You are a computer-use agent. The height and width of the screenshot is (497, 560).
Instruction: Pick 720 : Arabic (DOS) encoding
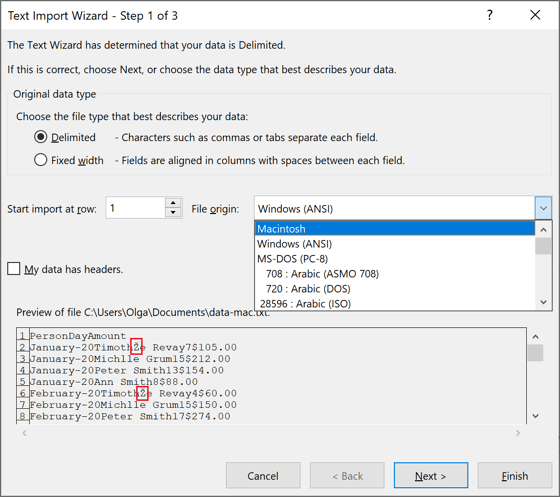coord(395,289)
